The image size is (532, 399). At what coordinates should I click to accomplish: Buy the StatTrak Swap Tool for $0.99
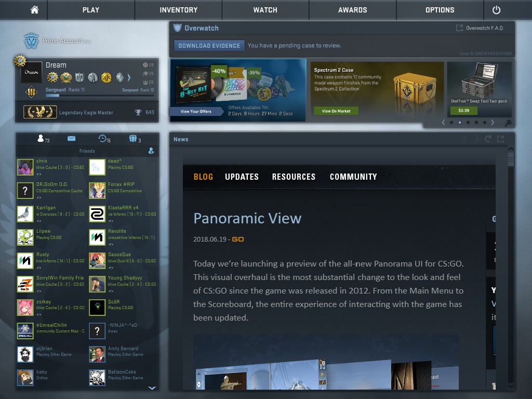(463, 110)
